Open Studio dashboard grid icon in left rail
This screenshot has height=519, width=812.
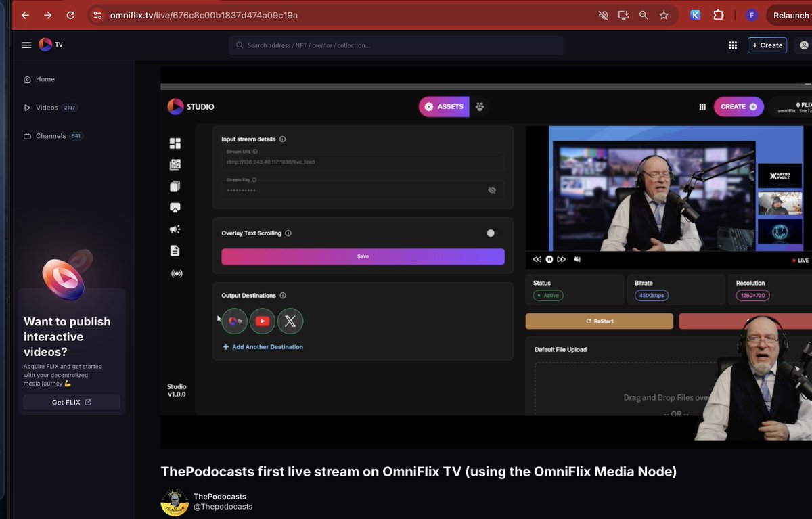(175, 143)
